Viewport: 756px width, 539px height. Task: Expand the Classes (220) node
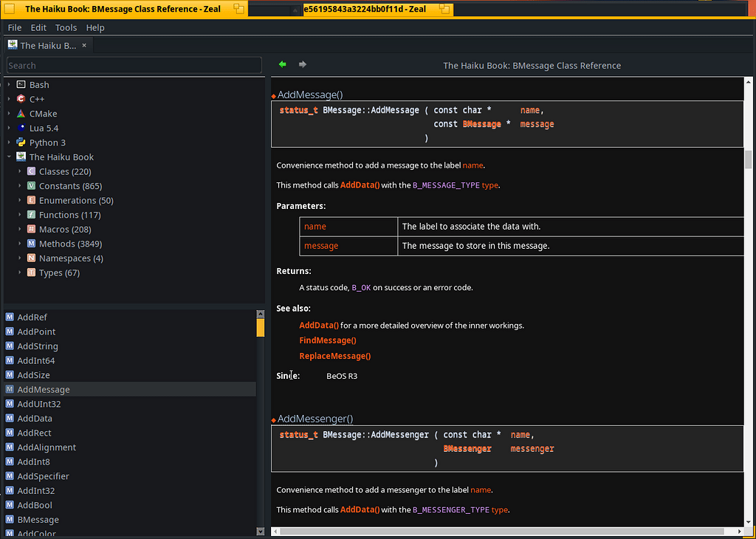point(19,171)
